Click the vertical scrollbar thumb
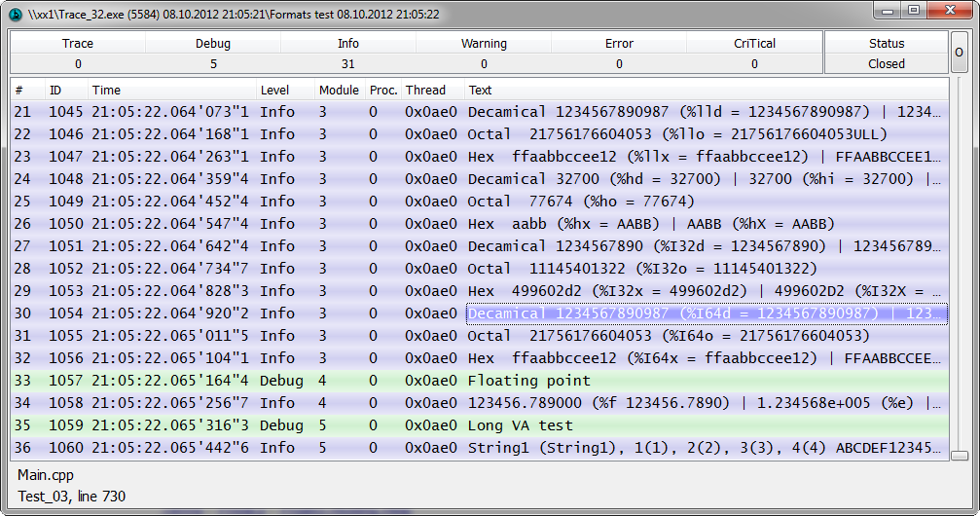This screenshot has width=980, height=516. pos(960,456)
